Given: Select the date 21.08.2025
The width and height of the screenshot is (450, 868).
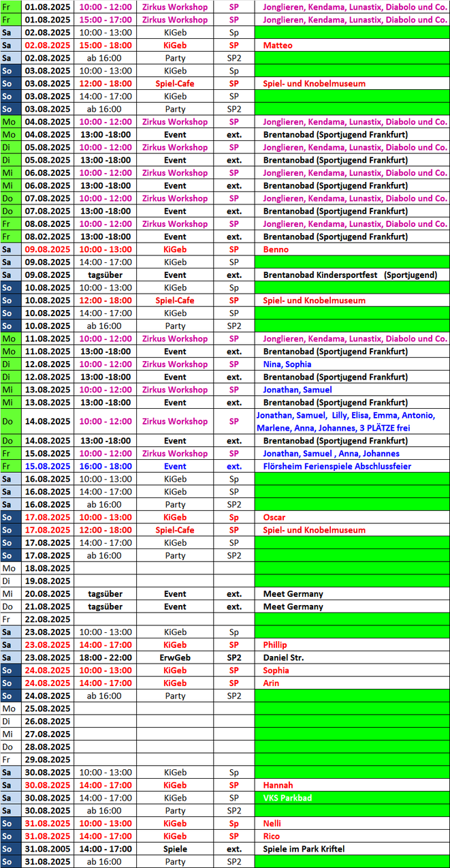Looking at the screenshot, I should point(47,606).
